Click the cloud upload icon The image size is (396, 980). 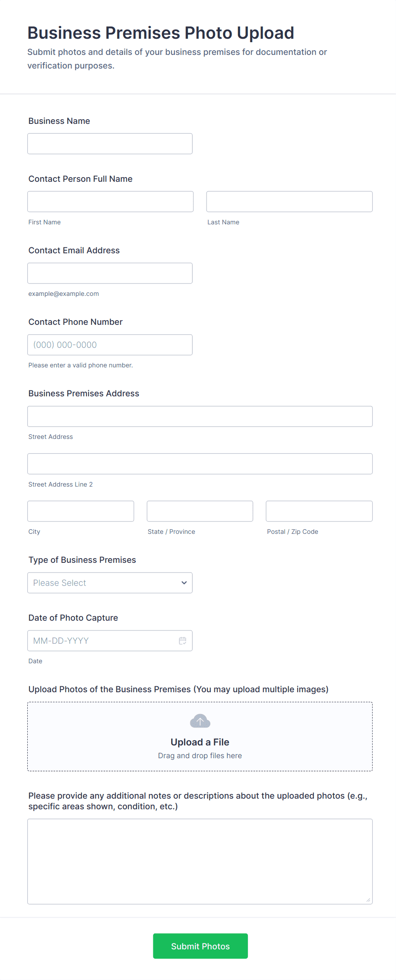pos(200,721)
